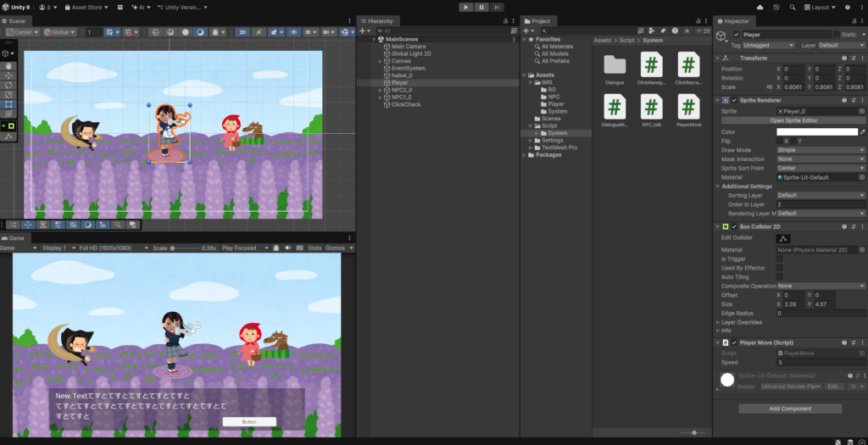Switch to the Project tab

539,20
